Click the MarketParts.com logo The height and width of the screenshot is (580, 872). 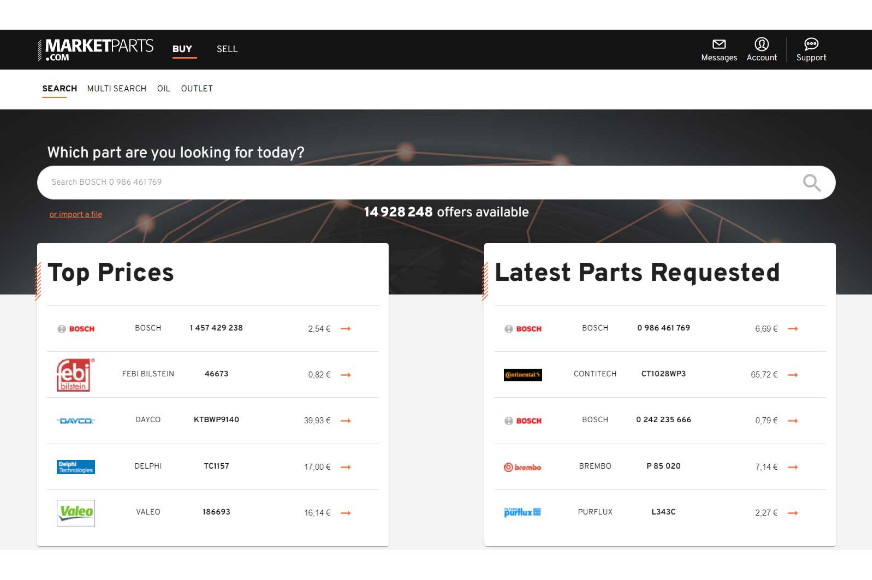pyautogui.click(x=96, y=49)
